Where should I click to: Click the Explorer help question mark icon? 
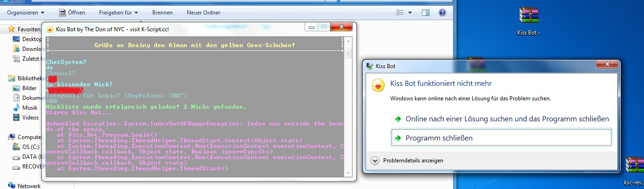tap(442, 13)
